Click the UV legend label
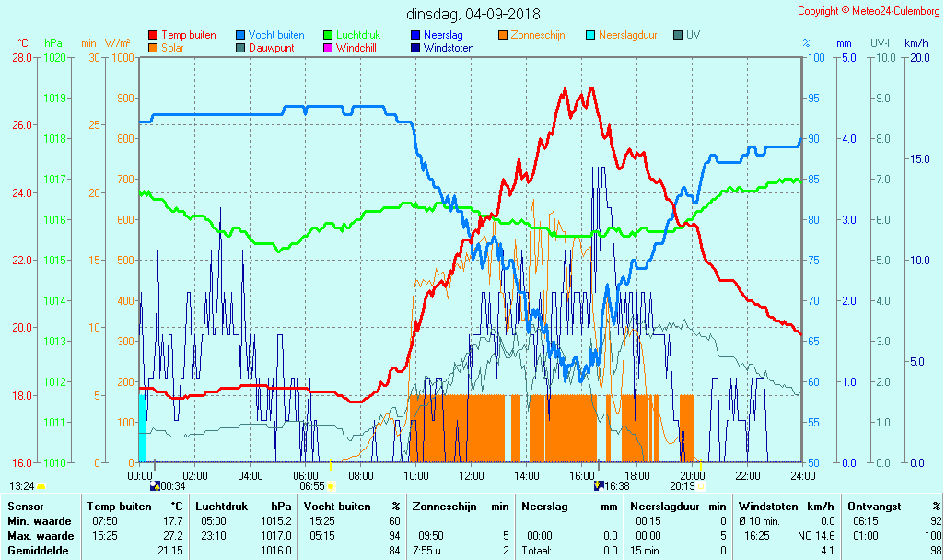Screen dimensions: 945x560 tap(693, 36)
